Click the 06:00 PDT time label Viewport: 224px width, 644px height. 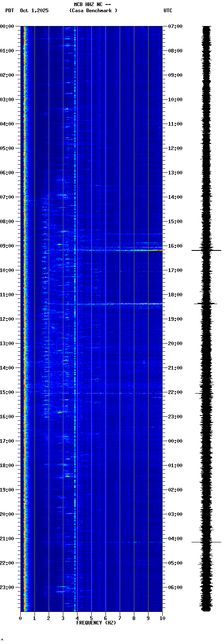tap(7, 173)
